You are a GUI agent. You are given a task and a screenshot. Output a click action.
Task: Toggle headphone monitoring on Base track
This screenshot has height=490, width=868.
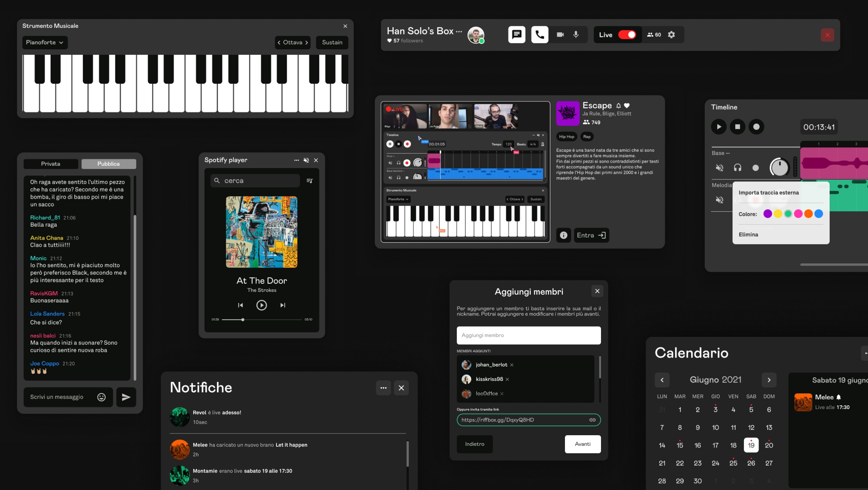coord(737,168)
